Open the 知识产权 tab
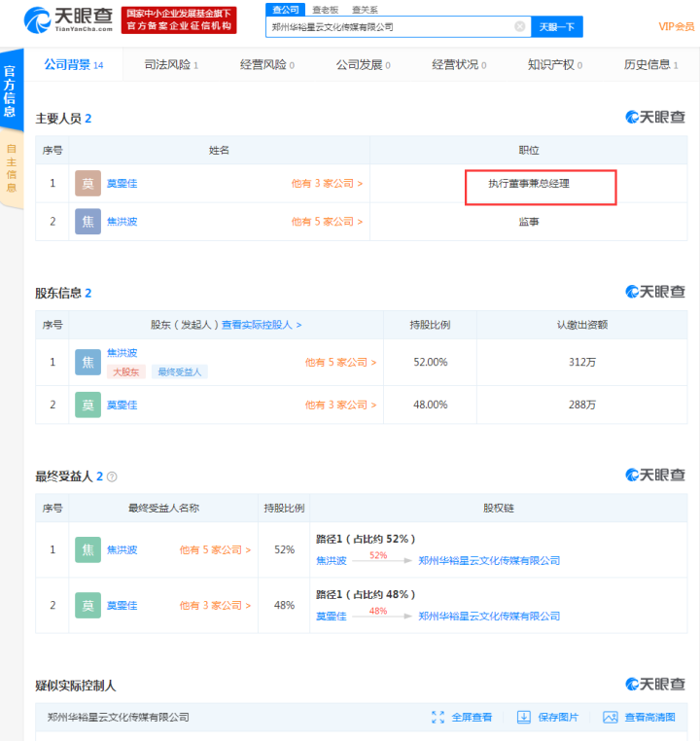This screenshot has height=741, width=700. click(554, 65)
